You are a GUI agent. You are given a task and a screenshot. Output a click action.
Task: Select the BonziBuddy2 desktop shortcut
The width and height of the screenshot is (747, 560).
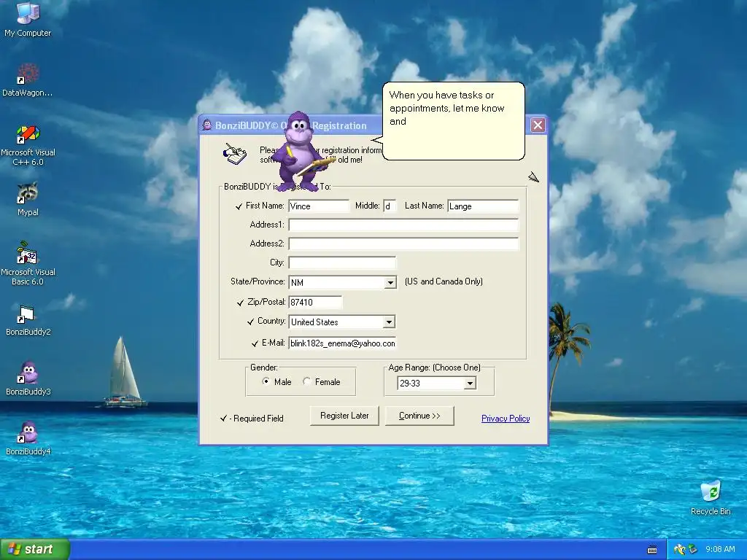[28, 319]
